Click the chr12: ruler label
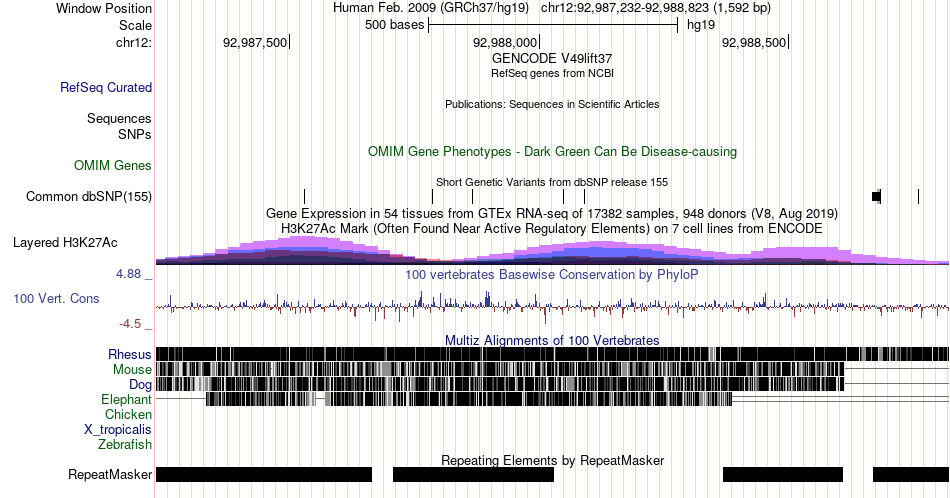Image resolution: width=950 pixels, height=498 pixels. coord(134,42)
